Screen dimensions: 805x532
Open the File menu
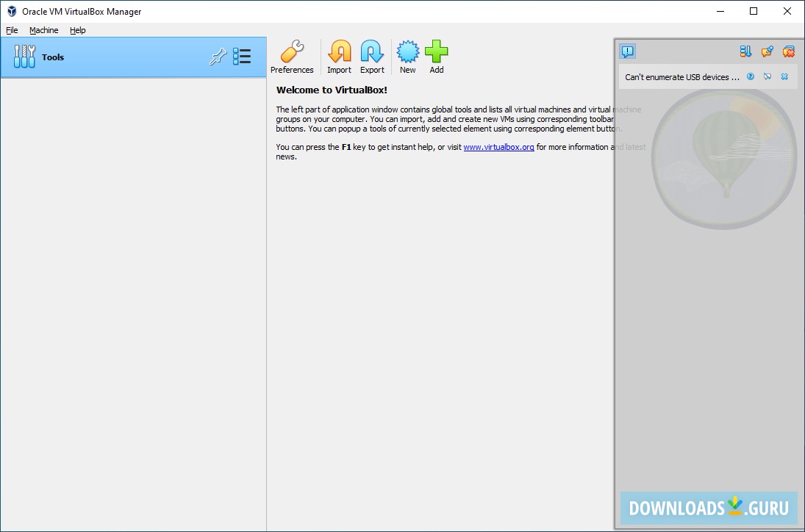pos(12,30)
